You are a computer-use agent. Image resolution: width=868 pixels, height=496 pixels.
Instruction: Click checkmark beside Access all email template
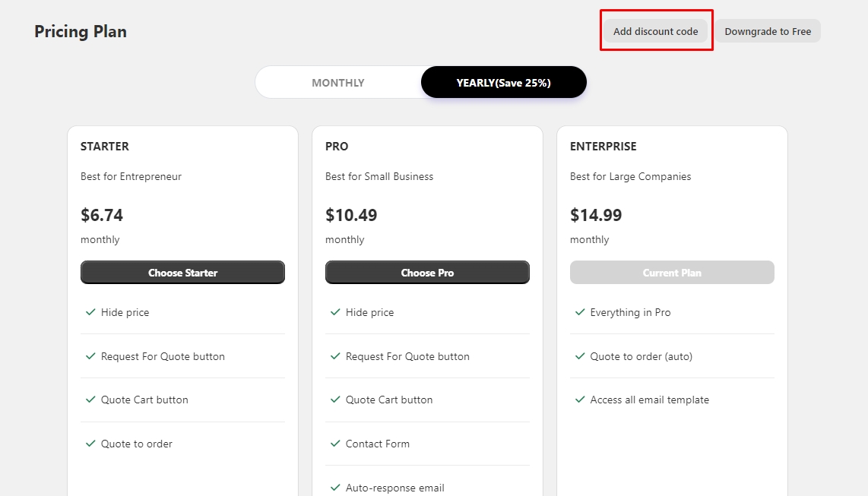pos(580,400)
